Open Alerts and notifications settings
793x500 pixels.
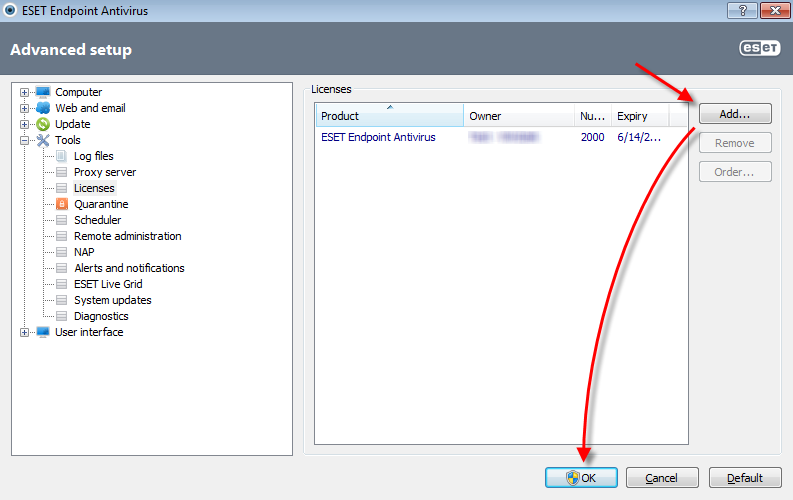coord(129,268)
